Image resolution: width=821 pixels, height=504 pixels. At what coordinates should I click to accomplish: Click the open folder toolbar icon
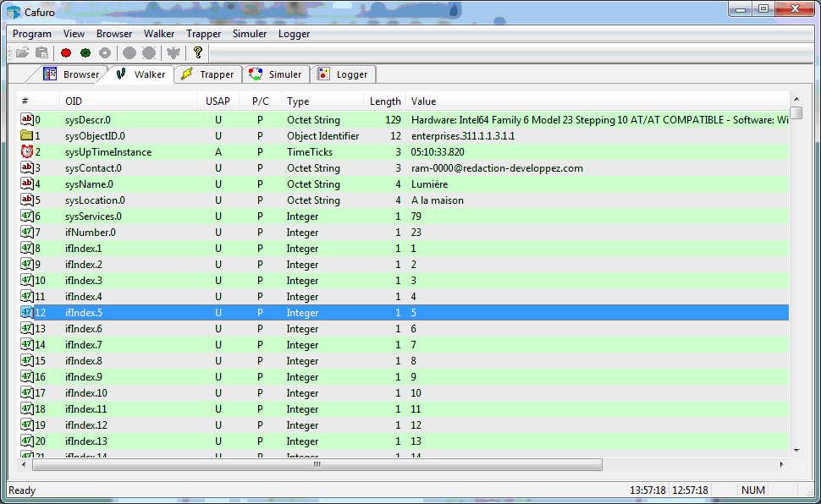[x=22, y=53]
